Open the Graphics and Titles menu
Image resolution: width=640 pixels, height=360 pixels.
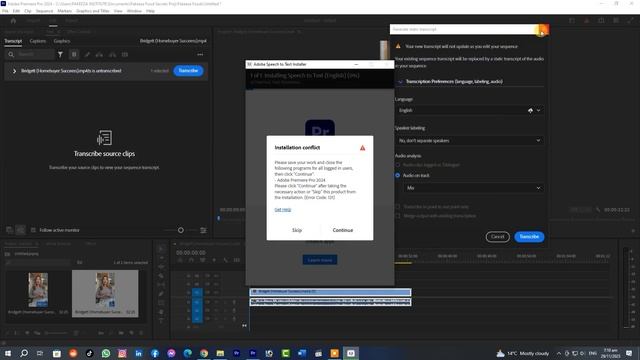[x=93, y=11]
